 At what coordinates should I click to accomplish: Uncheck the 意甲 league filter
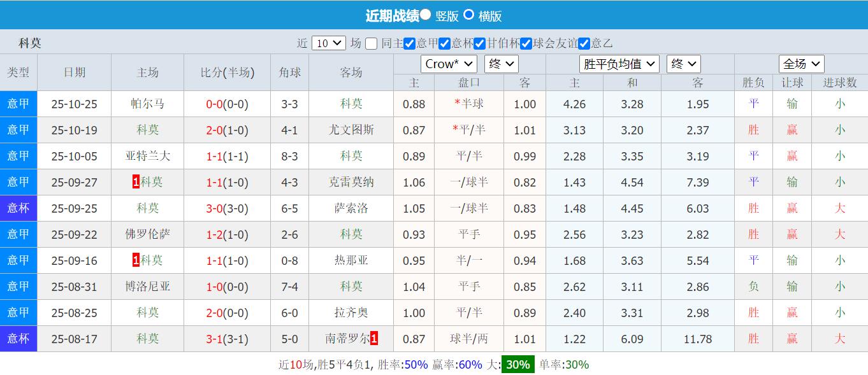click(x=409, y=43)
